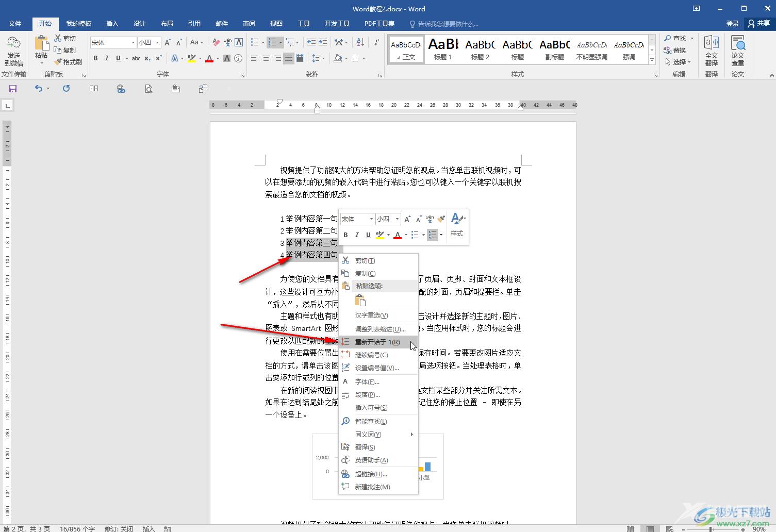Viewport: 776px width, 532px height.
Task: Toggle Bold in the mini toolbar
Action: coord(345,235)
